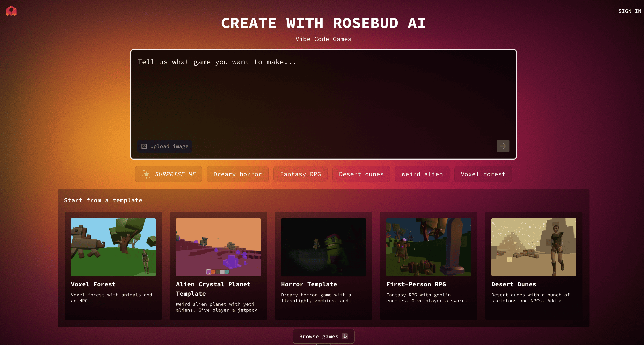Open the Voxel Forest template thumbnail
The width and height of the screenshot is (644, 345).
tap(113, 247)
